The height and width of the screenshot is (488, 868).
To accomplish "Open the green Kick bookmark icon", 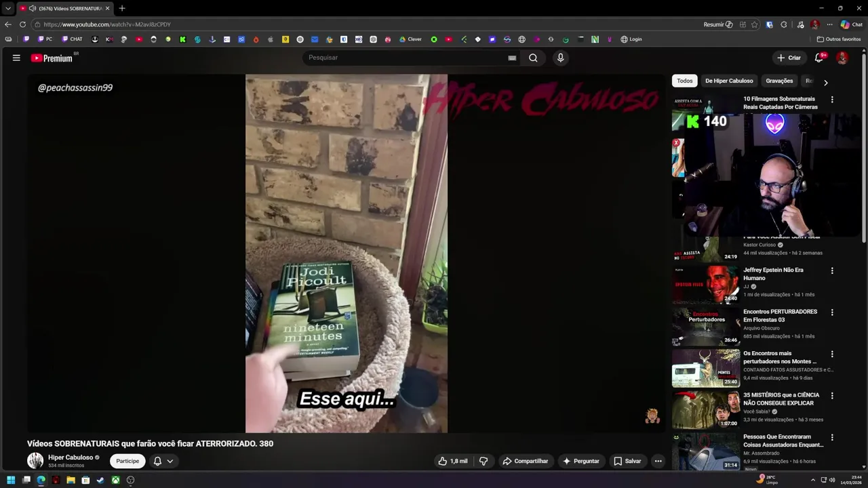I will coord(182,39).
